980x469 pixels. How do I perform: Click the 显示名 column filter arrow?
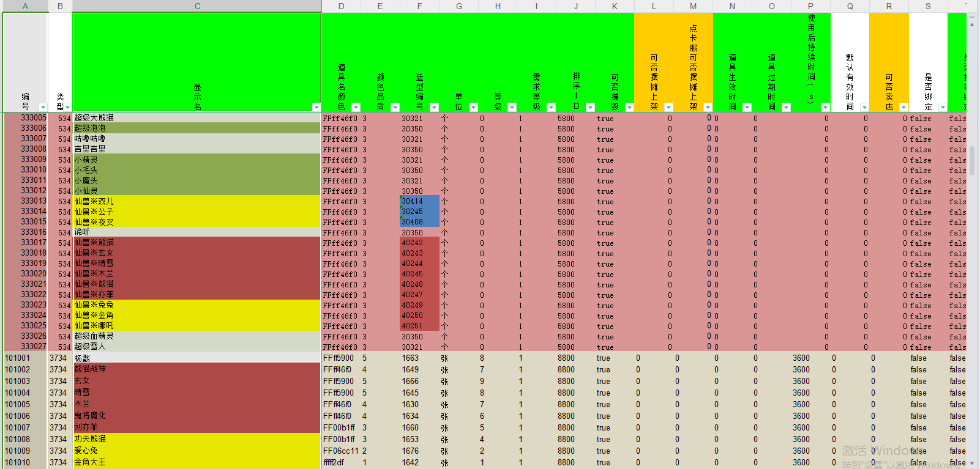(316, 107)
